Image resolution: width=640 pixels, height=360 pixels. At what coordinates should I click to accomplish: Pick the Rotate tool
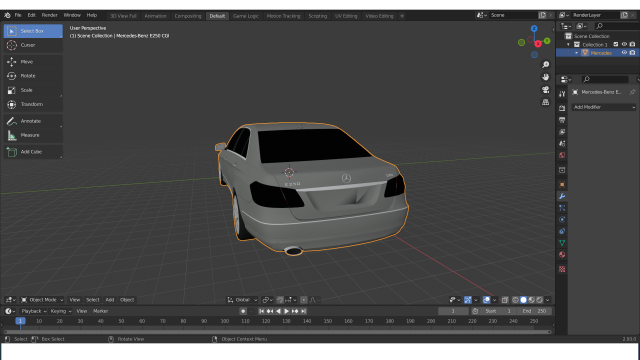coord(33,76)
